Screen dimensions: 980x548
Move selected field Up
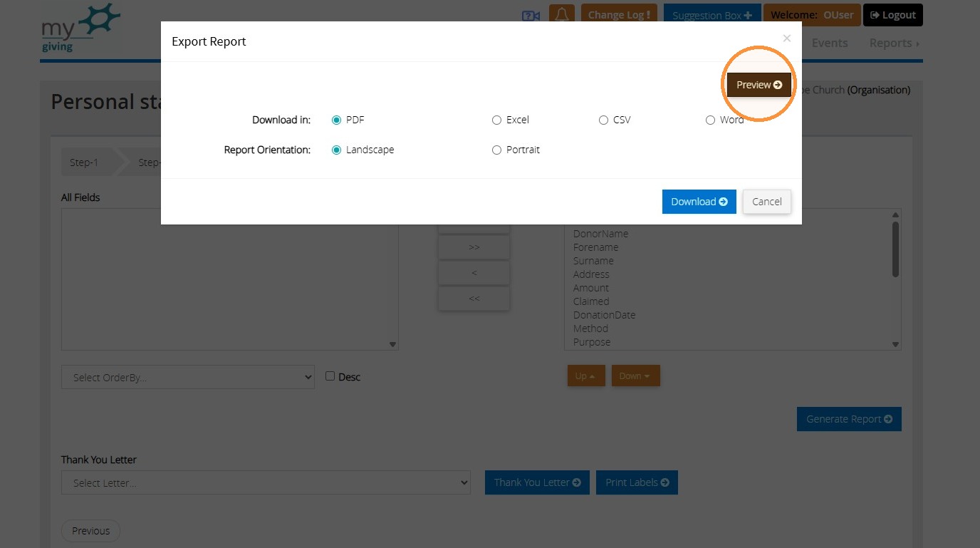pyautogui.click(x=586, y=376)
